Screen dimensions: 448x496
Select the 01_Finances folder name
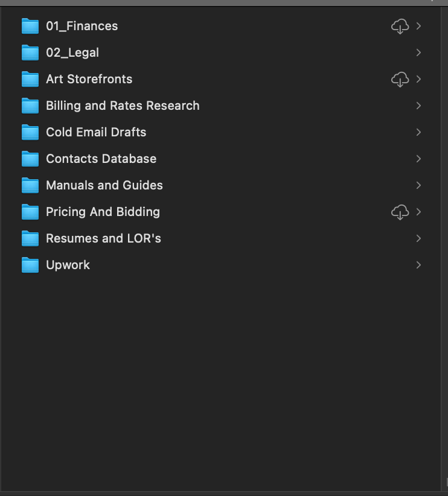pyautogui.click(x=82, y=27)
